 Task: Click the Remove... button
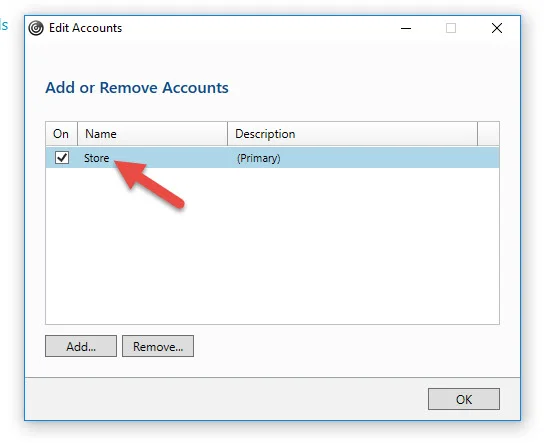(x=158, y=346)
